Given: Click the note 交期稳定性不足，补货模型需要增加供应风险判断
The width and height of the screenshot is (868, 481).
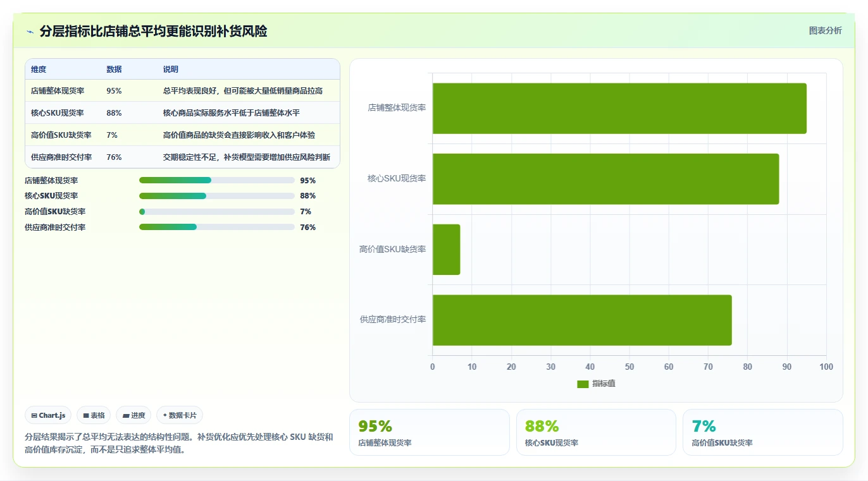Looking at the screenshot, I should tap(247, 157).
